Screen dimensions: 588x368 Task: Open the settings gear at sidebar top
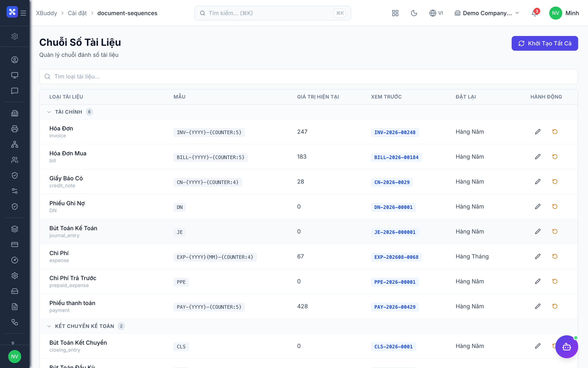[x=14, y=36]
